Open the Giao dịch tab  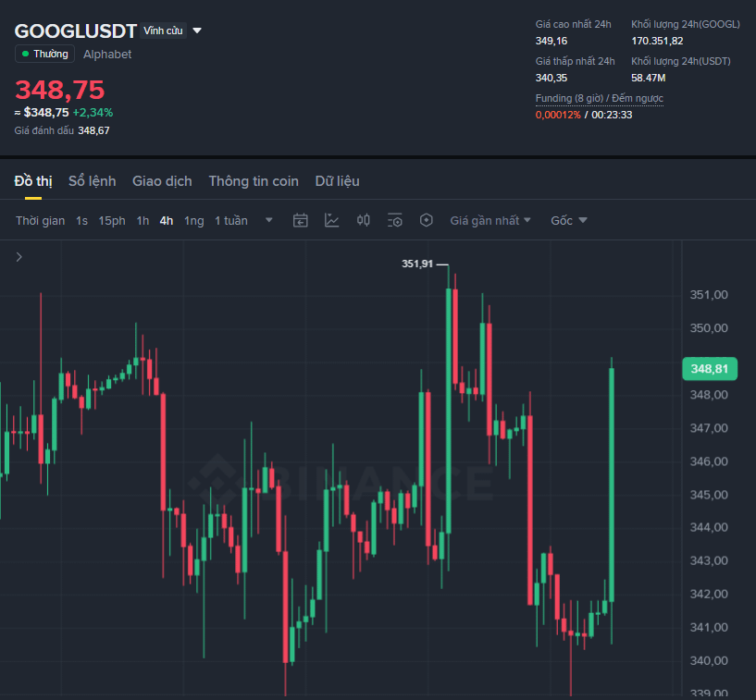162,181
